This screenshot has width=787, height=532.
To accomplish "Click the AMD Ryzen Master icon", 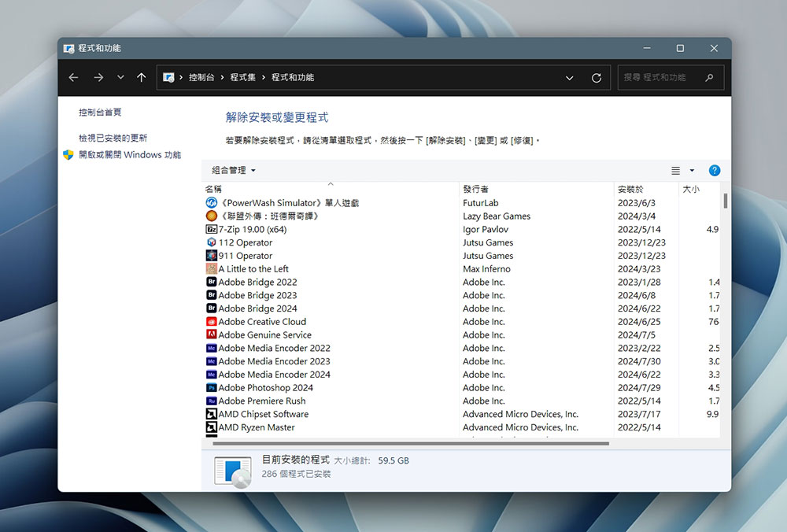I will click(211, 427).
